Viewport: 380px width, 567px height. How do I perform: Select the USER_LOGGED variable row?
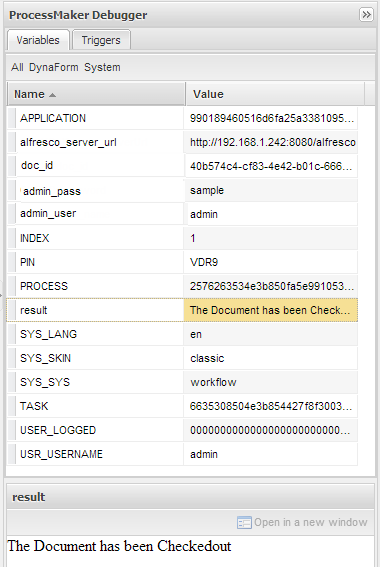(x=182, y=430)
